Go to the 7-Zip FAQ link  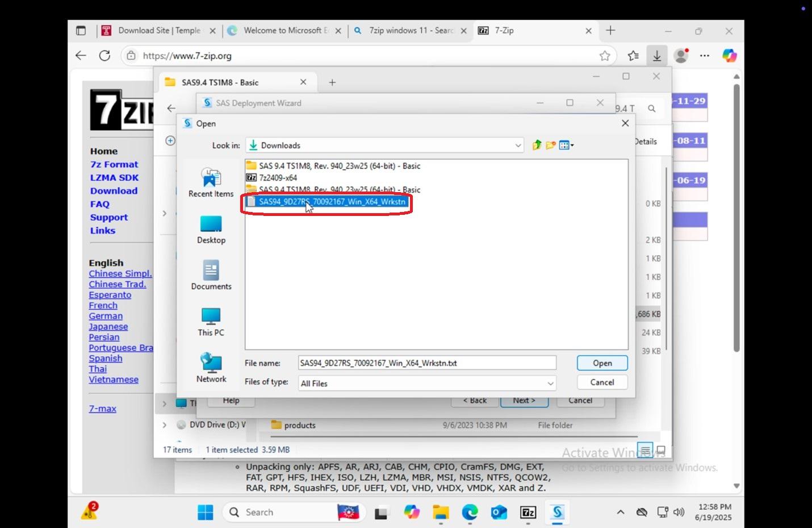100,205
